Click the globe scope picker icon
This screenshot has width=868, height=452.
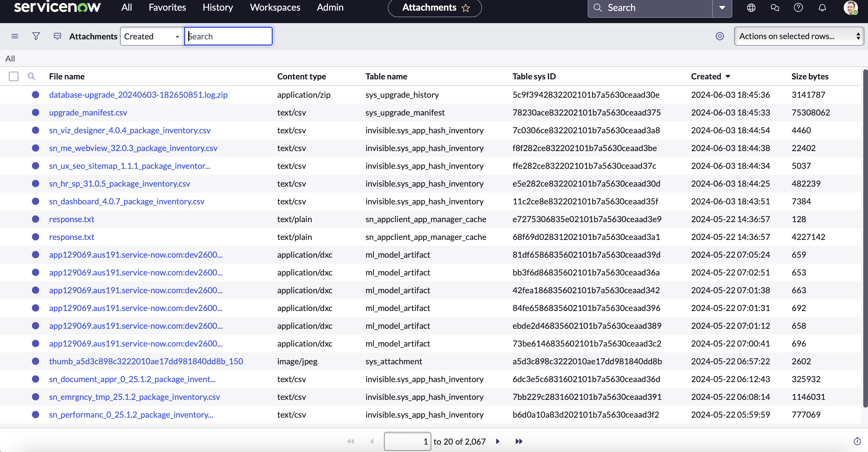[x=751, y=7]
